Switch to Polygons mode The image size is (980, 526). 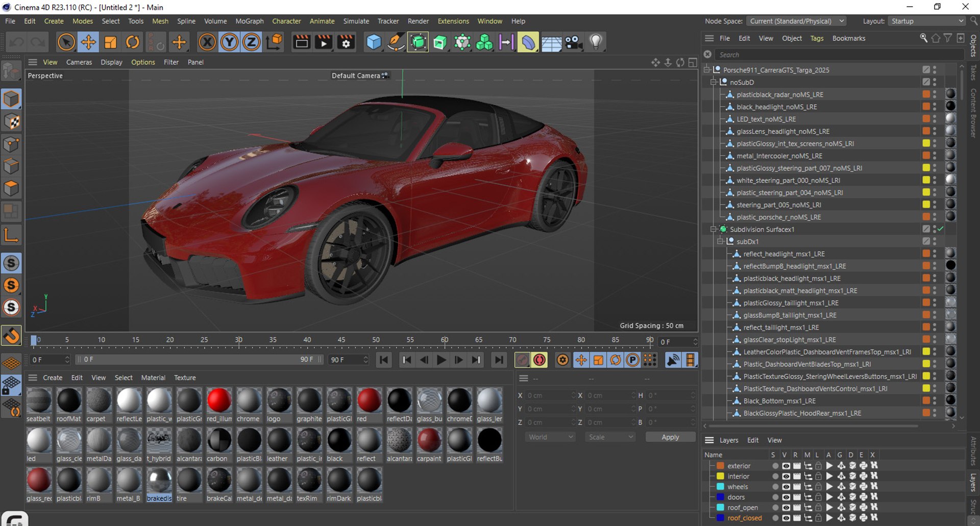click(x=11, y=189)
